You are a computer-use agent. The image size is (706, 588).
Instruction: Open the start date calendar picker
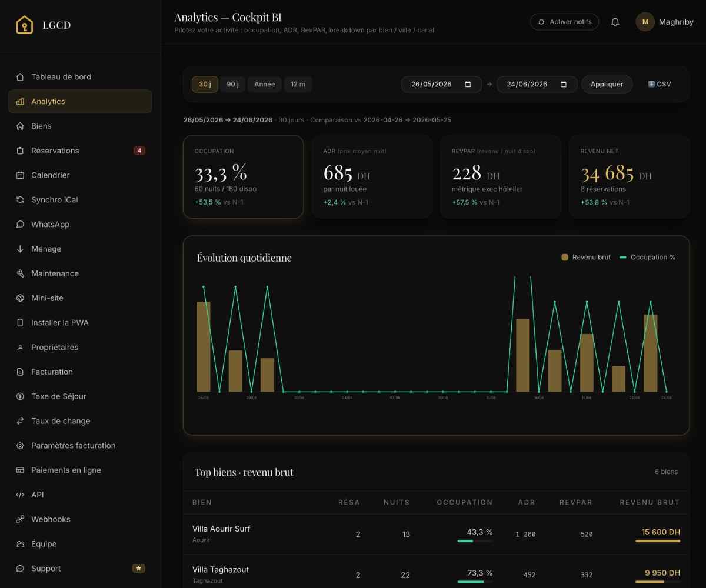point(468,84)
